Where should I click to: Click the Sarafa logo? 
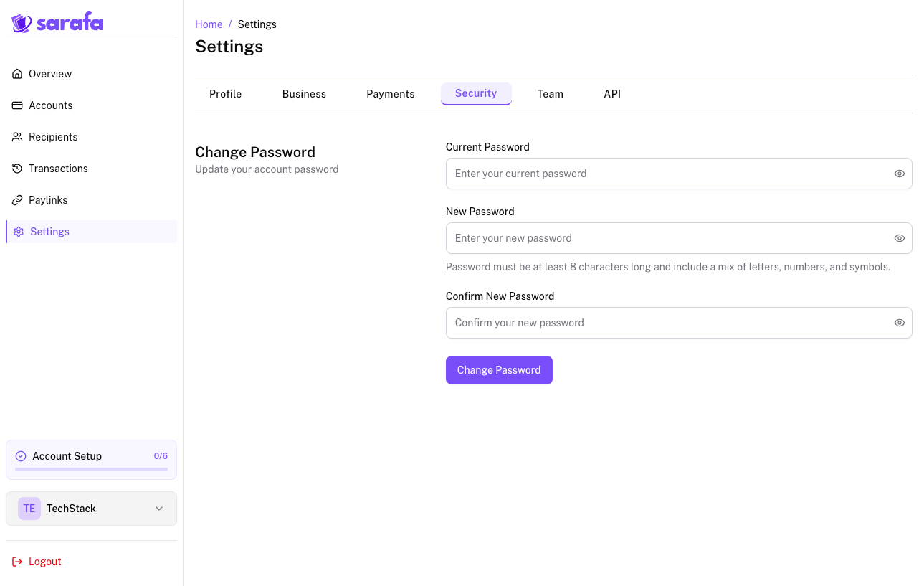57,23
